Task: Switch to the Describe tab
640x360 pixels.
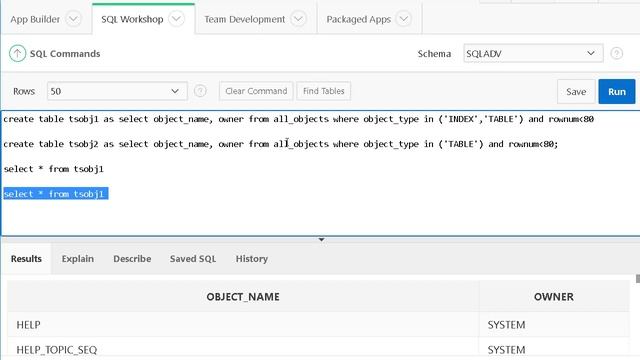Action: pyautogui.click(x=132, y=259)
